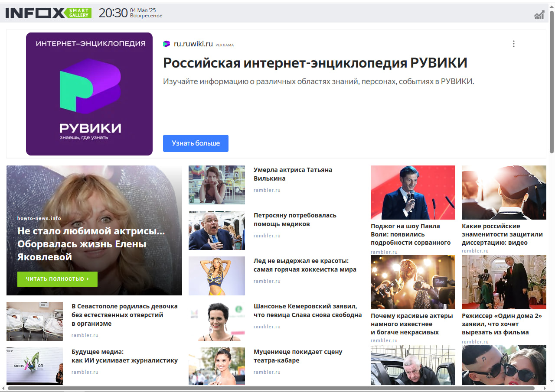Click thumbnail for singer Слава story

217,321
